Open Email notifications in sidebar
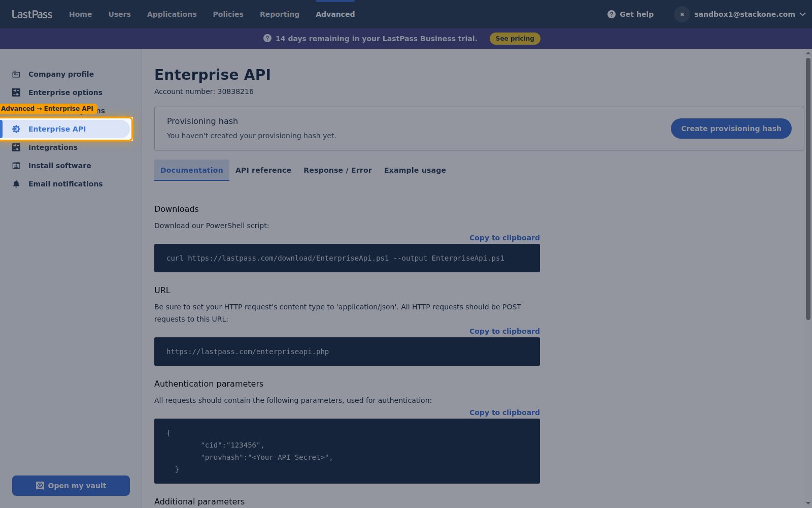 pos(65,184)
